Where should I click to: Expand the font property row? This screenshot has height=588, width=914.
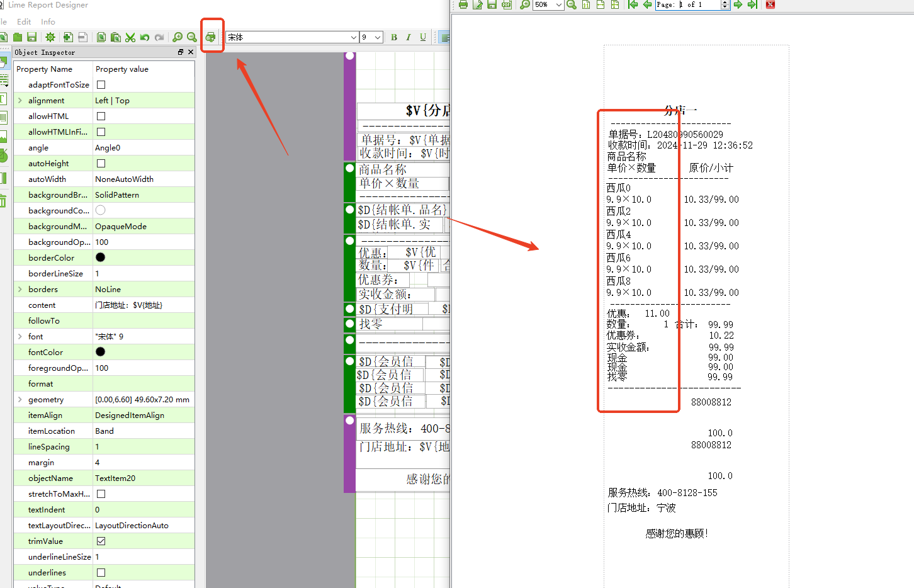(20, 336)
